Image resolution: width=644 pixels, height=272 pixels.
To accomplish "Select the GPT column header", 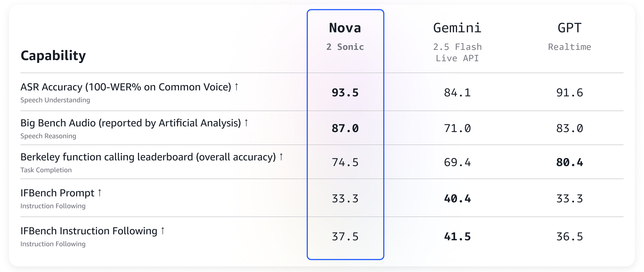I will coord(569,28).
